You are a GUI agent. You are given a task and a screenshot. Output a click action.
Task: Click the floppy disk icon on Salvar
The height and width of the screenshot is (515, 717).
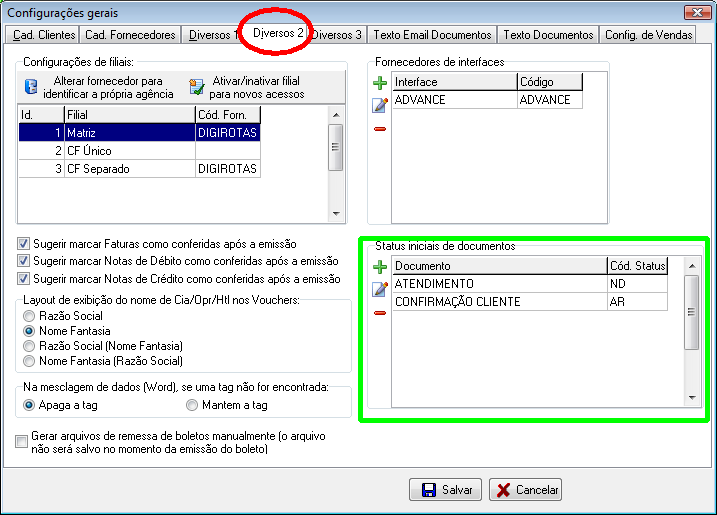428,490
